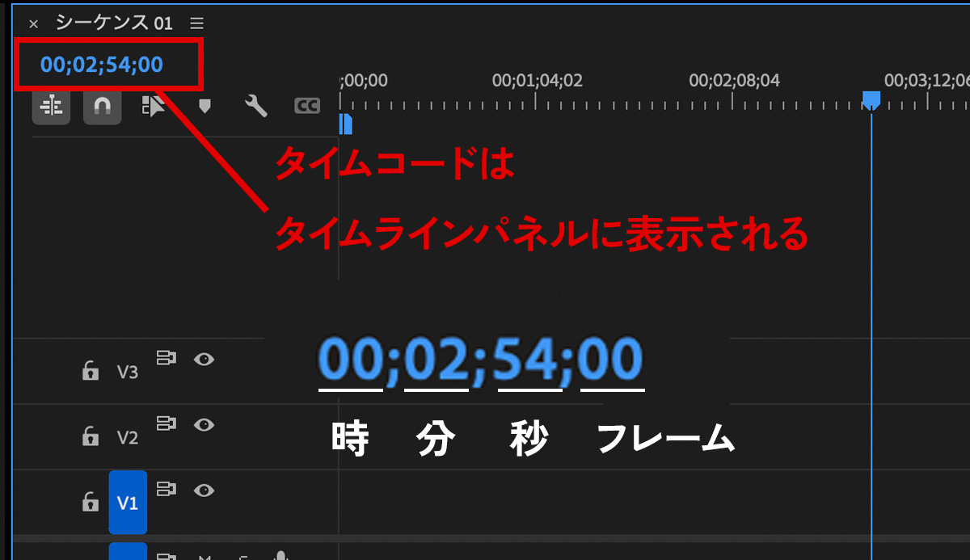Toggle the magnet Snap in Timeline icon
Screen dimensions: 970x560
[102, 106]
